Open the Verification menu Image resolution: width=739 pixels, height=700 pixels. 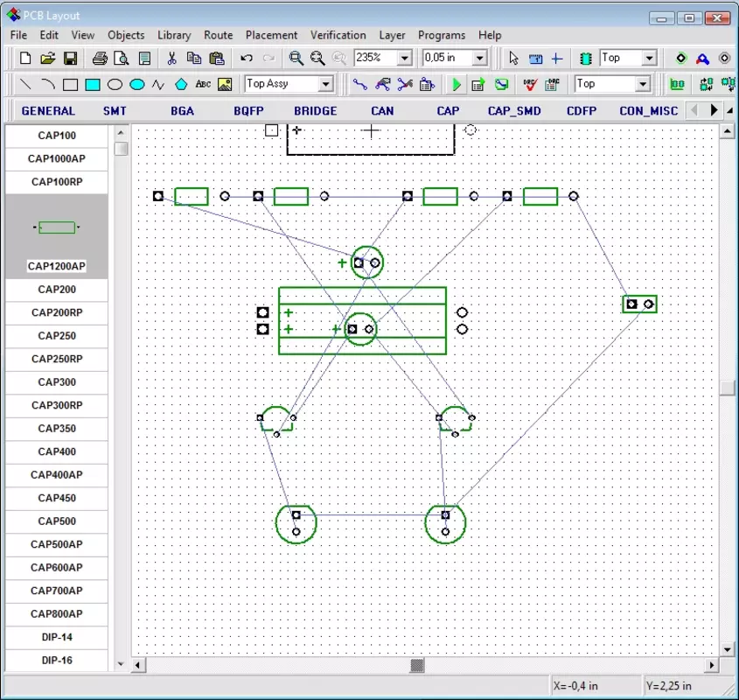click(338, 35)
